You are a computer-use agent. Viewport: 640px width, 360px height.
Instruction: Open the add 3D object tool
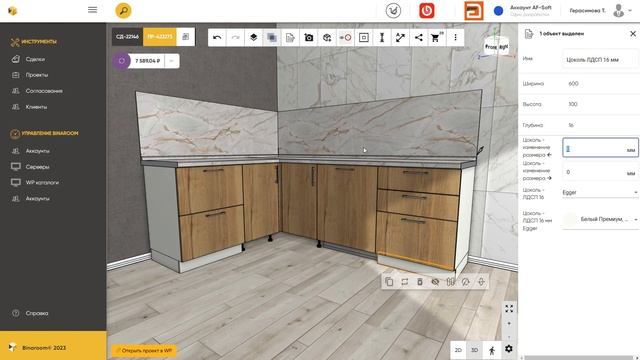pyautogui.click(x=327, y=38)
